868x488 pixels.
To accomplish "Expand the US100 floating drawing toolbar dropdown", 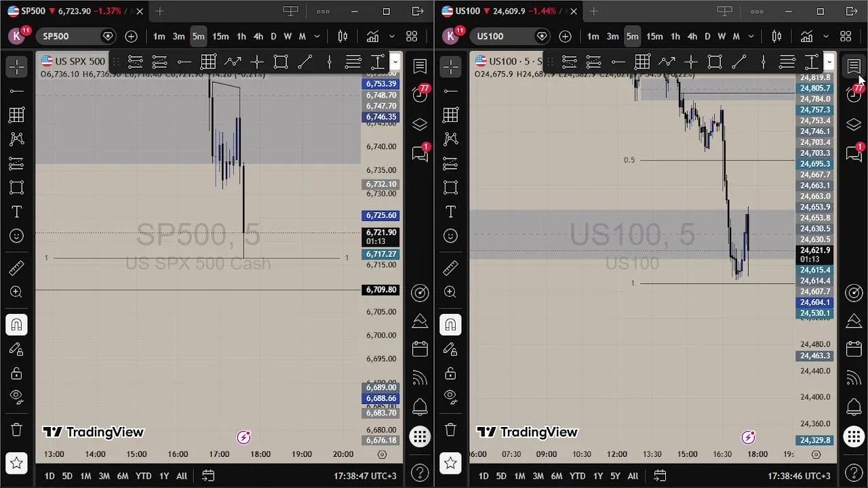I will pos(829,62).
